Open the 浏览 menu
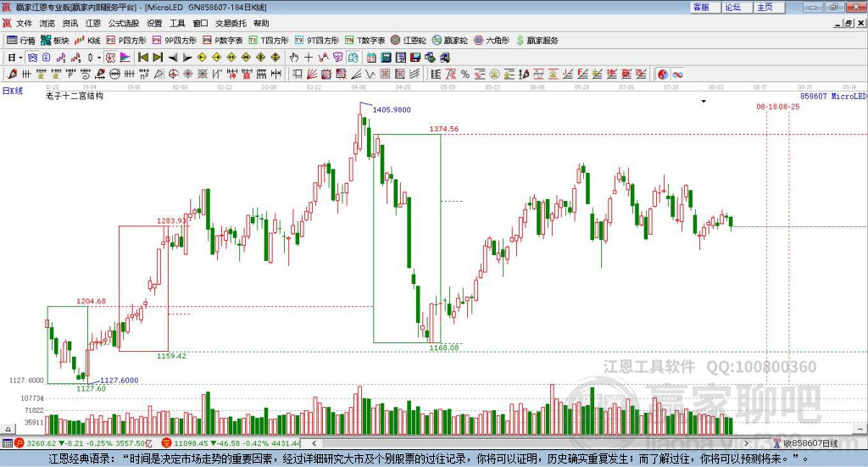The height and width of the screenshot is (467, 868). [47, 23]
